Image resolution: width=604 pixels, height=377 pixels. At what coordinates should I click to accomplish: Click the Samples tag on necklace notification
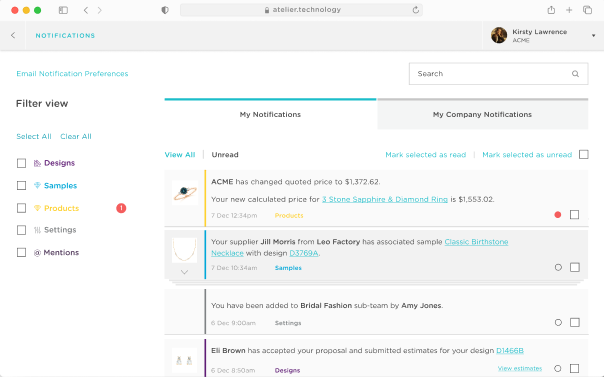[288, 268]
